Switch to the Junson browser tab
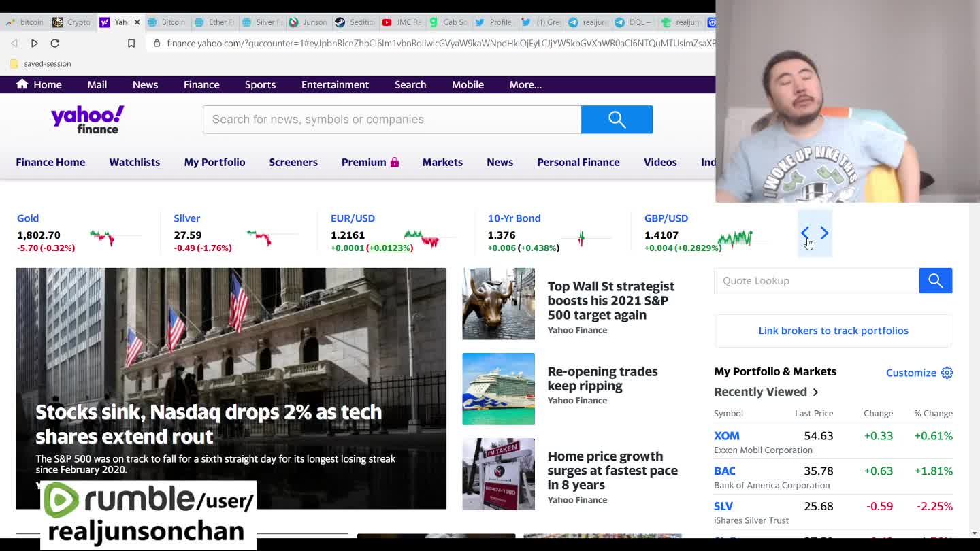The width and height of the screenshot is (980, 551). (x=308, y=22)
